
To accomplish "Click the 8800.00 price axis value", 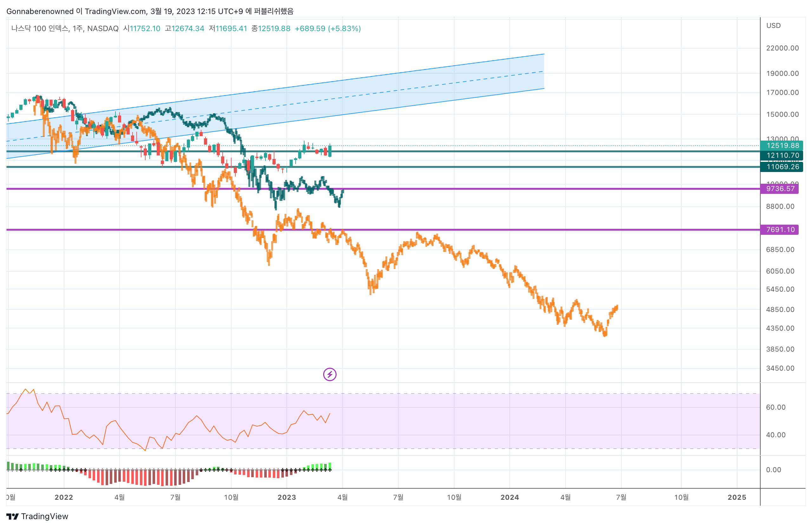I will coord(780,207).
